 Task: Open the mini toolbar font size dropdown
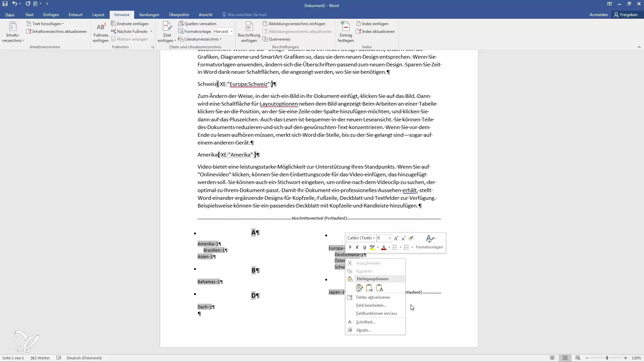pyautogui.click(x=389, y=238)
